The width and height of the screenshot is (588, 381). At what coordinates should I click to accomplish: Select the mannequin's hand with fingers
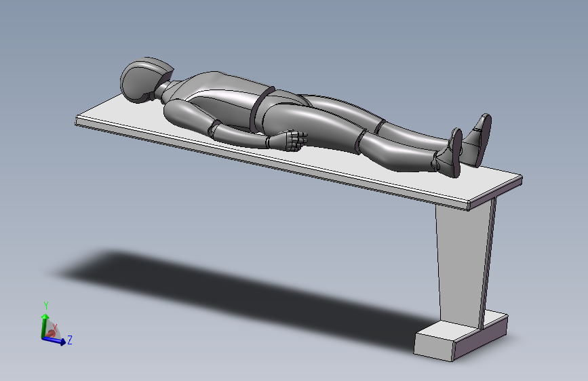click(289, 140)
